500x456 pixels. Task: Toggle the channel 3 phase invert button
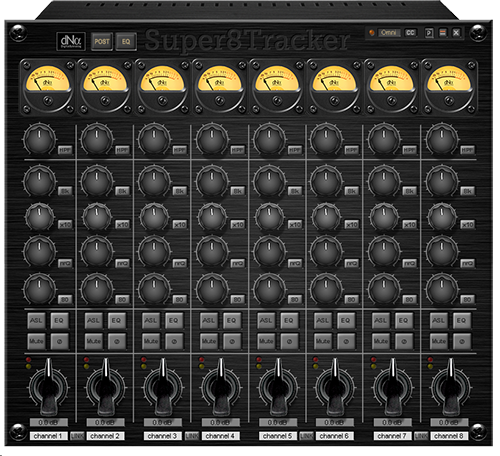[174, 341]
